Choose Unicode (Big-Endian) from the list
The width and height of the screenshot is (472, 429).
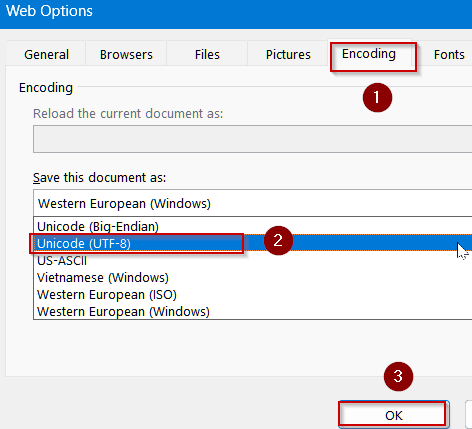tap(253, 226)
